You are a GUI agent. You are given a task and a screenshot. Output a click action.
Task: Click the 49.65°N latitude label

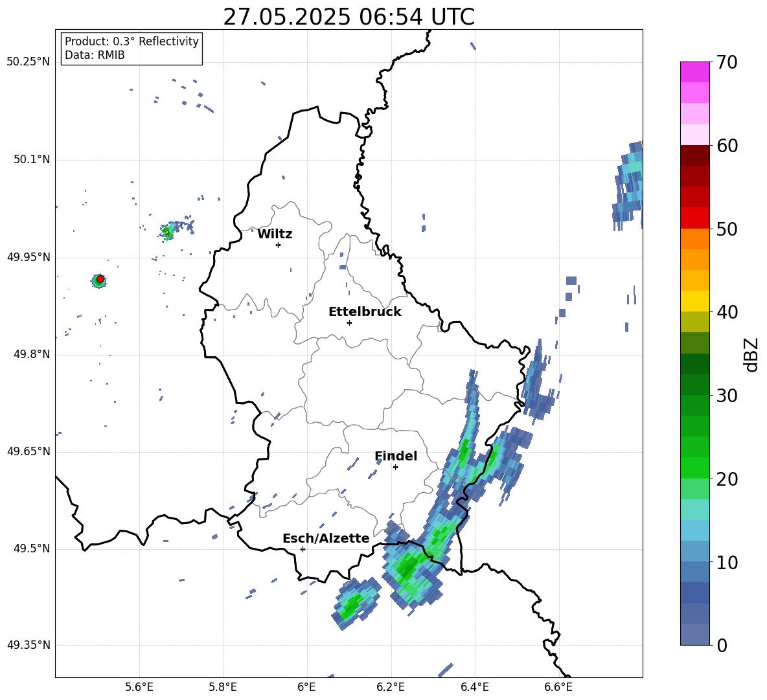click(x=29, y=451)
